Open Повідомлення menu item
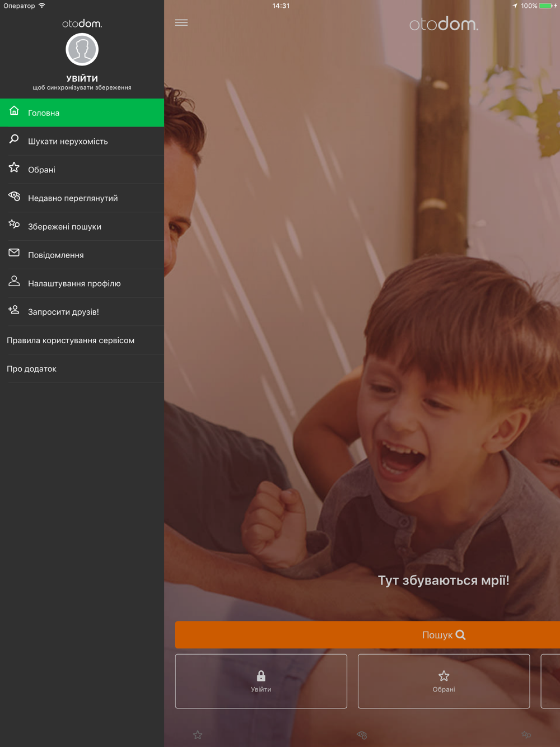The width and height of the screenshot is (560, 747). coord(82,255)
